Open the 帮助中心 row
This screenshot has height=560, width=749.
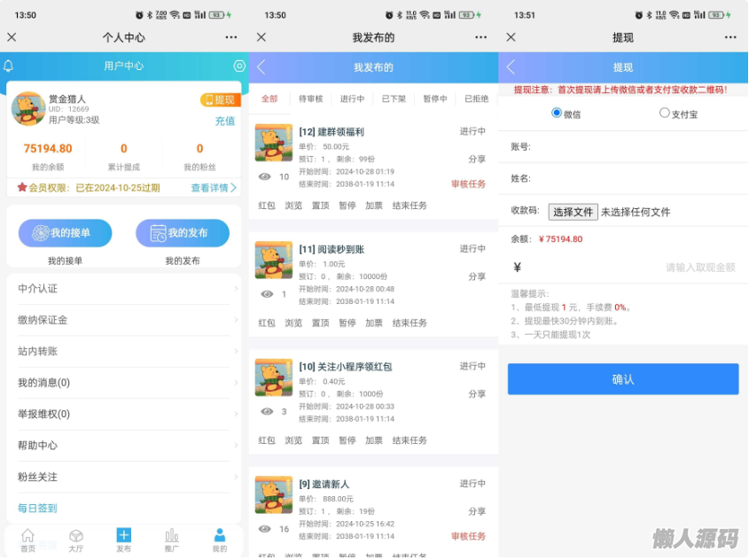(x=124, y=446)
